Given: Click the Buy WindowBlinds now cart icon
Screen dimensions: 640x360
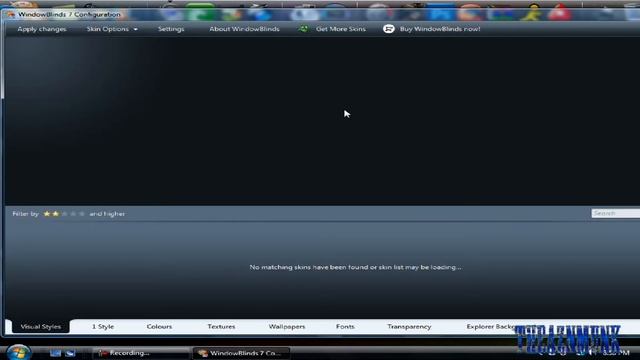Looking at the screenshot, I should click(x=389, y=29).
